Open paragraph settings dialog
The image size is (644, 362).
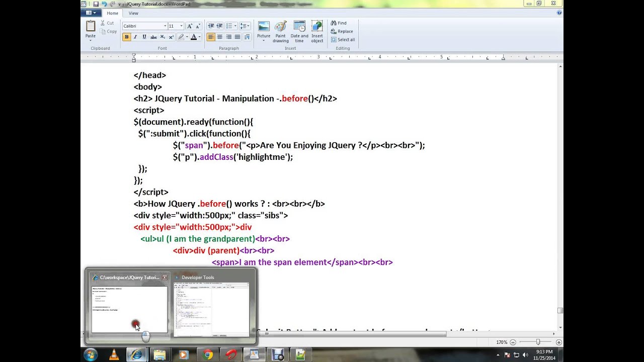247,37
